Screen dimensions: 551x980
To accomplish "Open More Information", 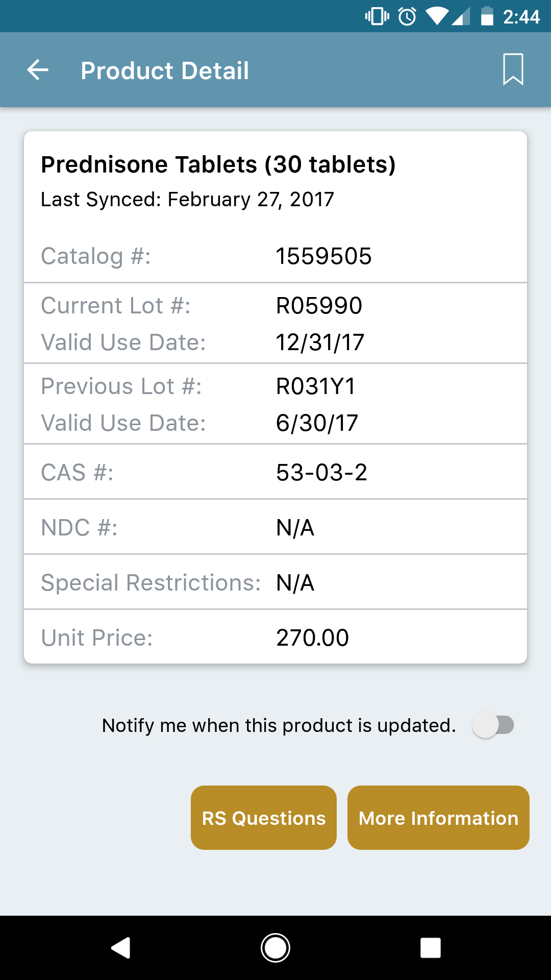I will (x=438, y=818).
